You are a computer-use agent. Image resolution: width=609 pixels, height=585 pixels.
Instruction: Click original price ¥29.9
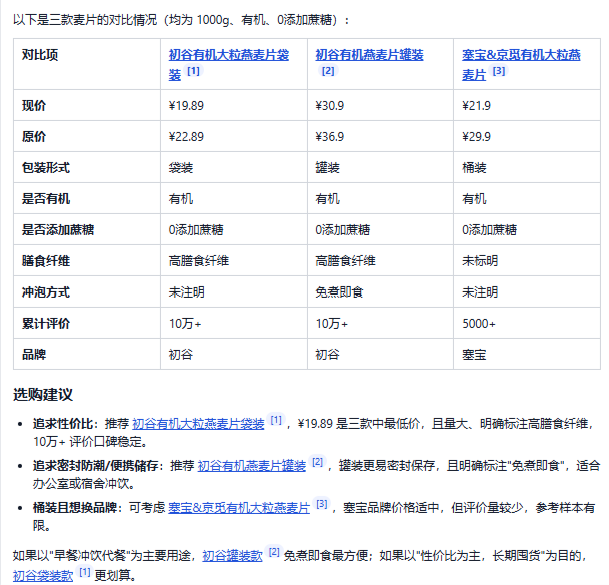coord(476,137)
